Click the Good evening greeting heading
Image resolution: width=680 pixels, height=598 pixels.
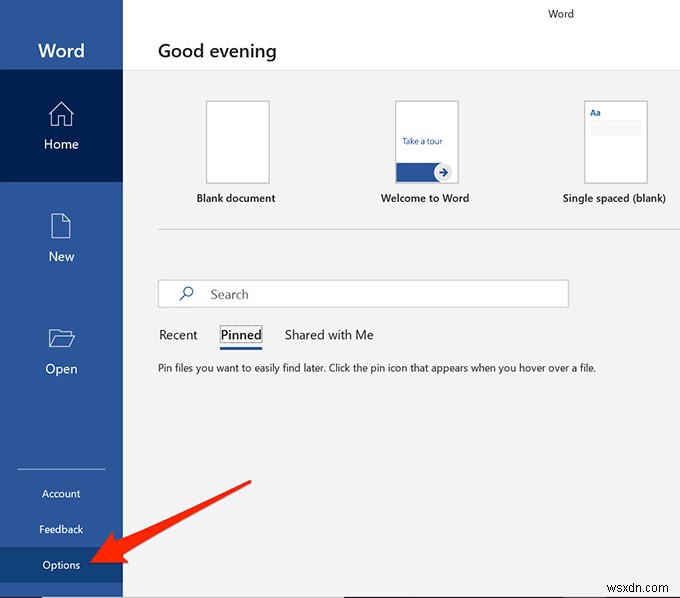pos(217,51)
